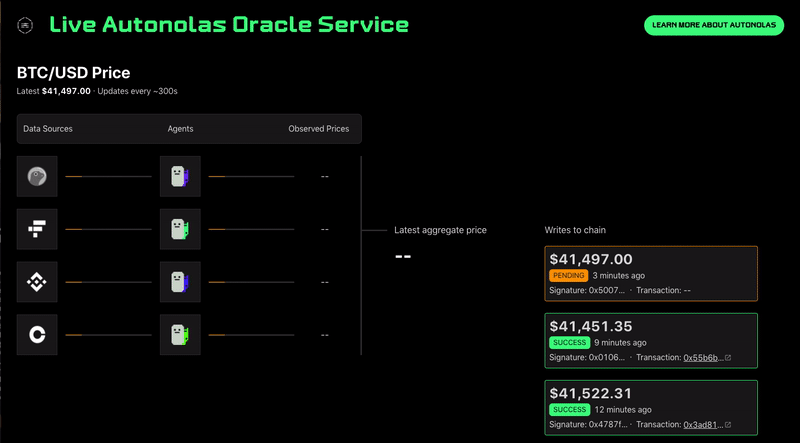
Task: Select the $41,497.00 pending write amount
Action: click(591, 259)
